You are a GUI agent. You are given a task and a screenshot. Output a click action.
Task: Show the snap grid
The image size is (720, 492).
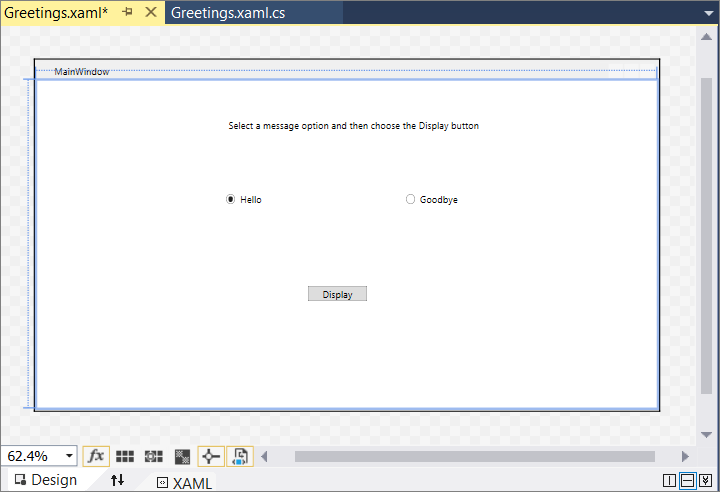[x=125, y=456]
